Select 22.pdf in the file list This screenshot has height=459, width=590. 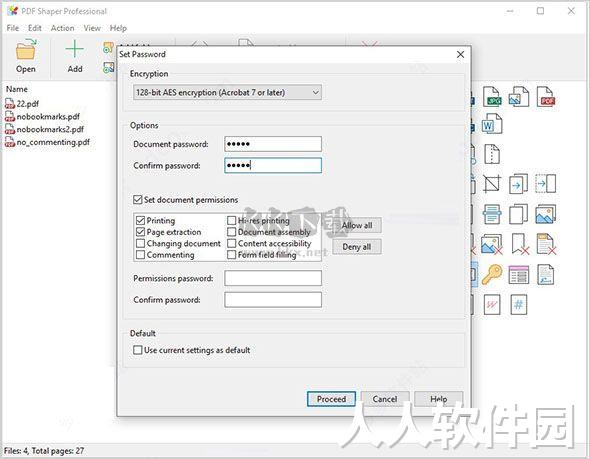pos(27,104)
